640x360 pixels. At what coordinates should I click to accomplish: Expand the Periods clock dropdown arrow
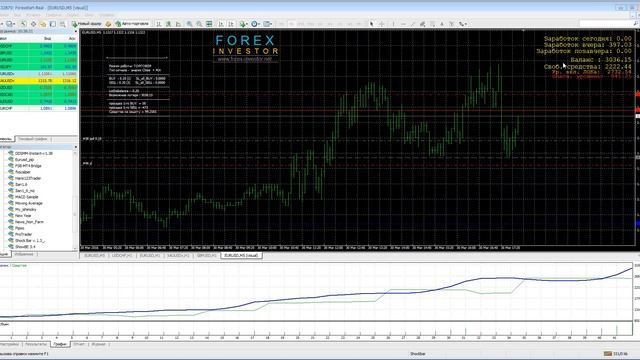coord(259,24)
